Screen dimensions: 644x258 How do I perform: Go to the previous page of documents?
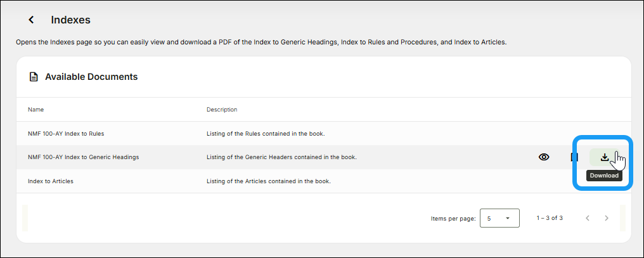[588, 218]
